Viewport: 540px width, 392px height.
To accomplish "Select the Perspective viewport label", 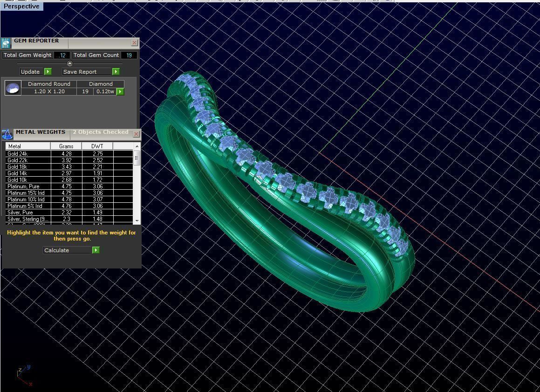I will pos(22,6).
